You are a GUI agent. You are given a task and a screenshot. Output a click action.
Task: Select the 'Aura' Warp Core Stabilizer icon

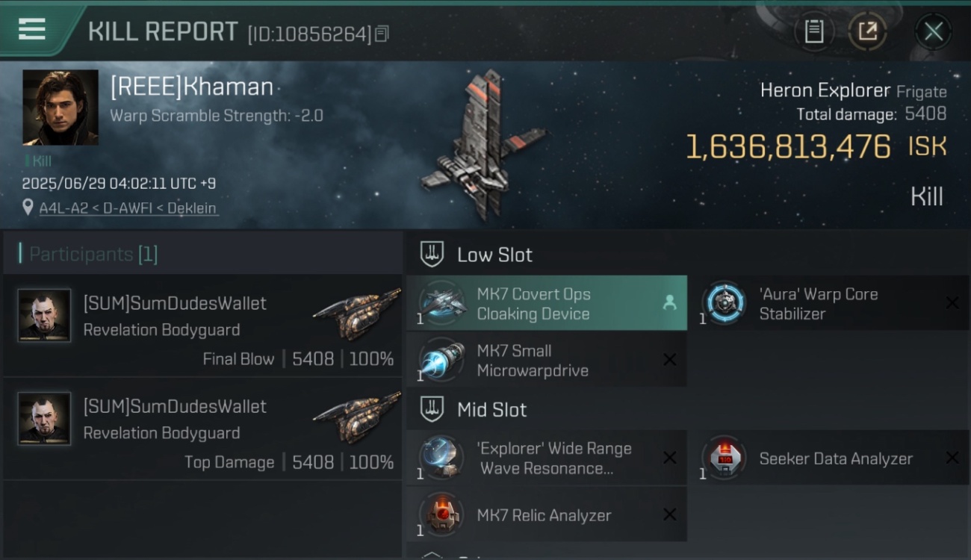[724, 302]
